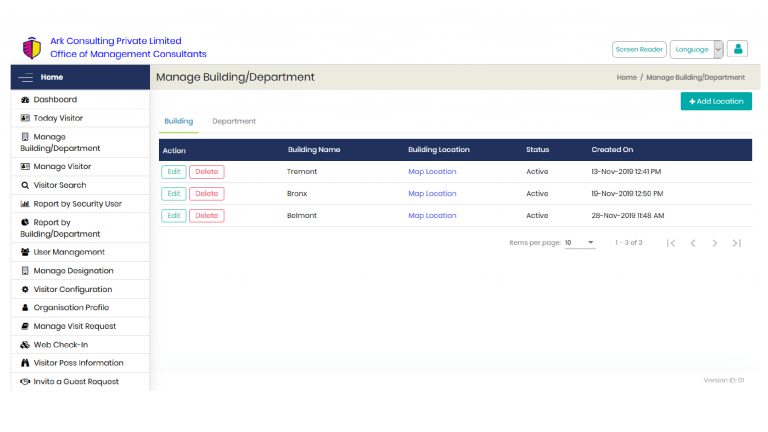The height and width of the screenshot is (432, 768).
Task: Open Dashboard from the sidebar
Action: pyautogui.click(x=54, y=100)
